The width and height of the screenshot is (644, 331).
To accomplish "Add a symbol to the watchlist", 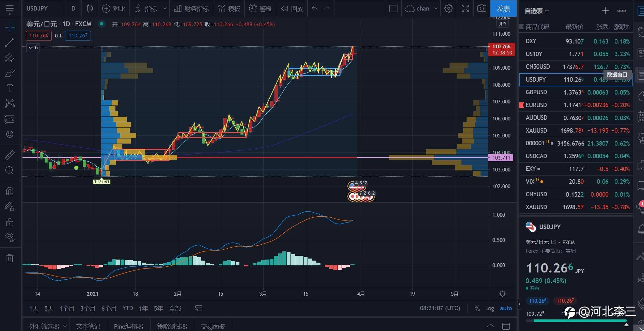I will point(605,11).
